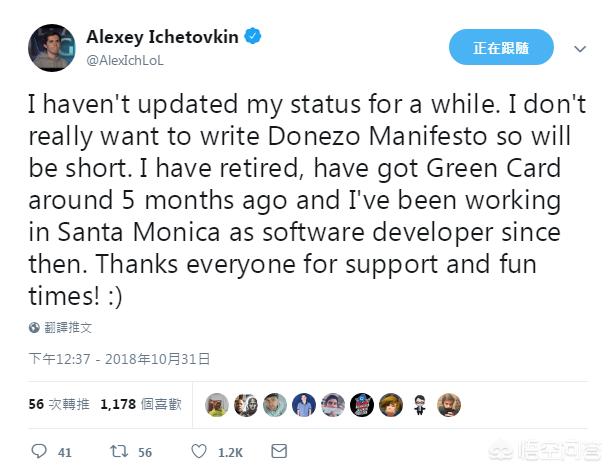613x472 pixels.
Task: Click the @AlexIchLoL handle
Action: coord(125,60)
